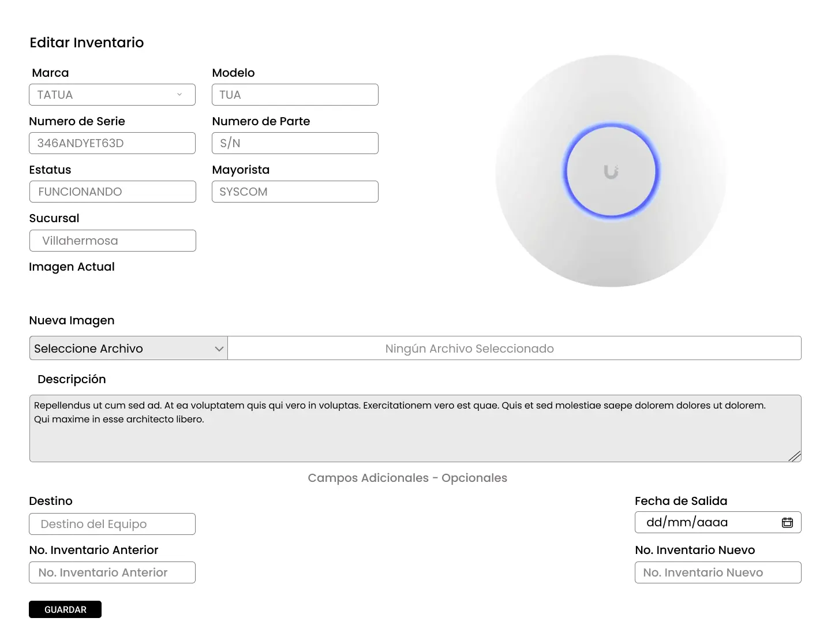This screenshot has height=644, width=831.
Task: Click the No. Inventario Nuevo input
Action: tap(718, 572)
